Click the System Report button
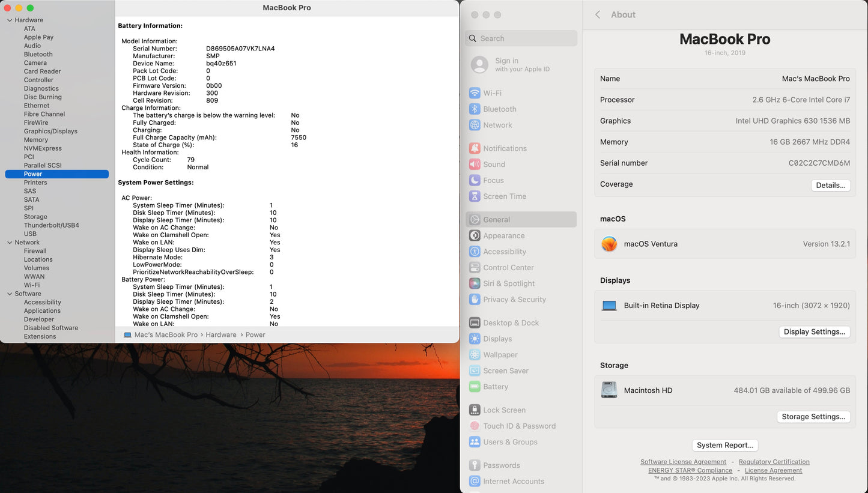The image size is (868, 493). point(725,445)
